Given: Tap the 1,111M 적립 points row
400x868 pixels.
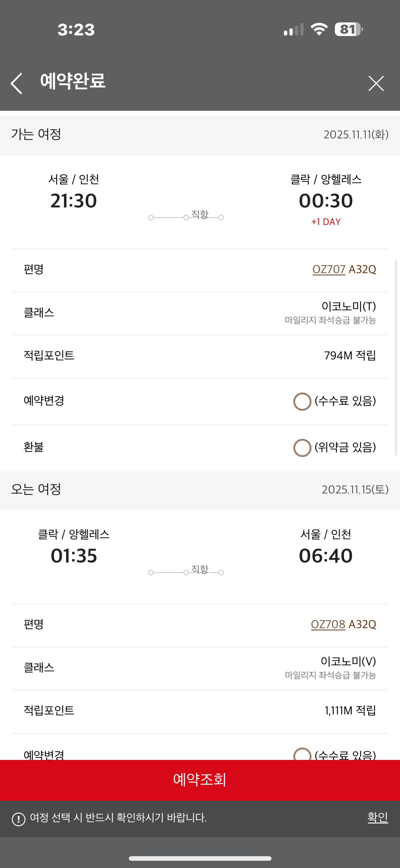Looking at the screenshot, I should (x=200, y=711).
